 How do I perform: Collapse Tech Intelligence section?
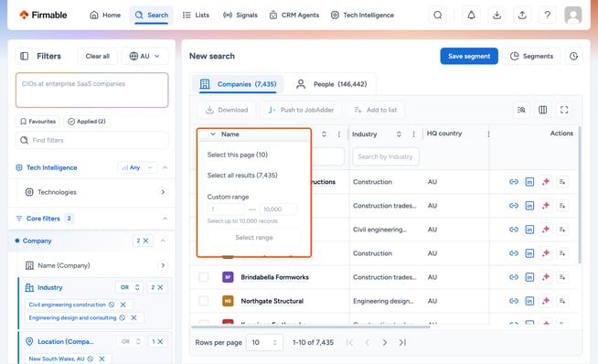tap(166, 167)
